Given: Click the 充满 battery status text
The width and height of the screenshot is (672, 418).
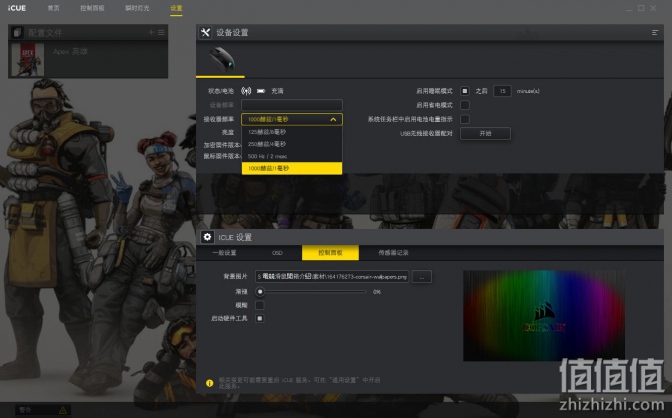Looking at the screenshot, I should 277,91.
